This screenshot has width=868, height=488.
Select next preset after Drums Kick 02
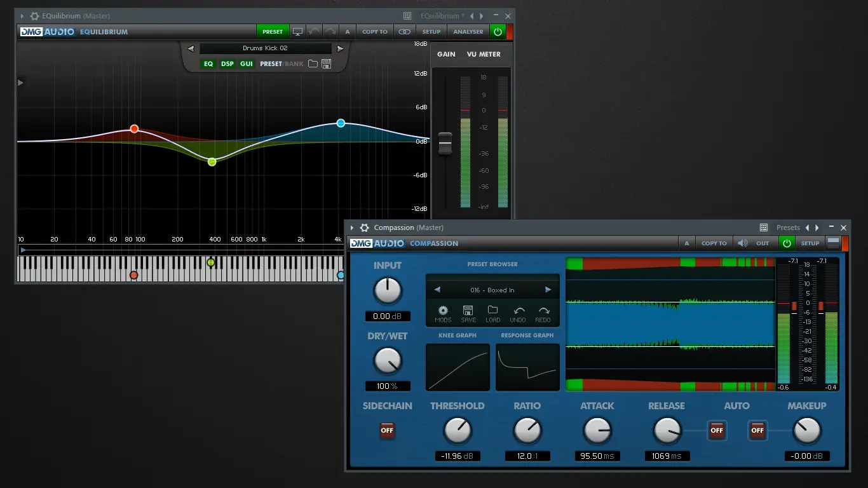coord(340,48)
